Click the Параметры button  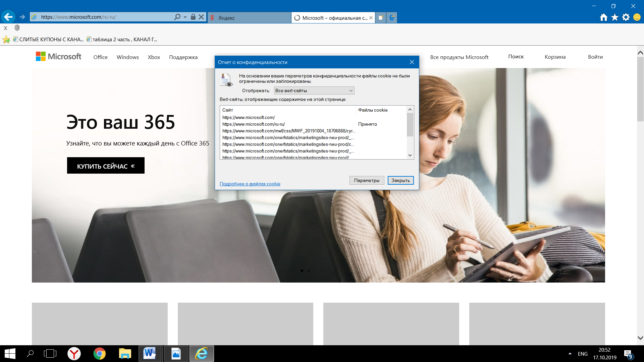pos(367,180)
